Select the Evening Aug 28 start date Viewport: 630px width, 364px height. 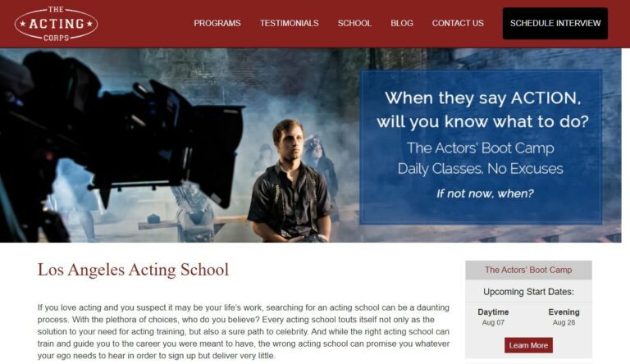click(x=564, y=317)
